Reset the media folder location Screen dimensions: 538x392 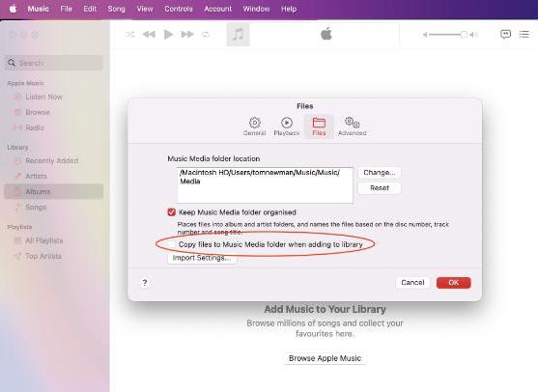(x=380, y=188)
